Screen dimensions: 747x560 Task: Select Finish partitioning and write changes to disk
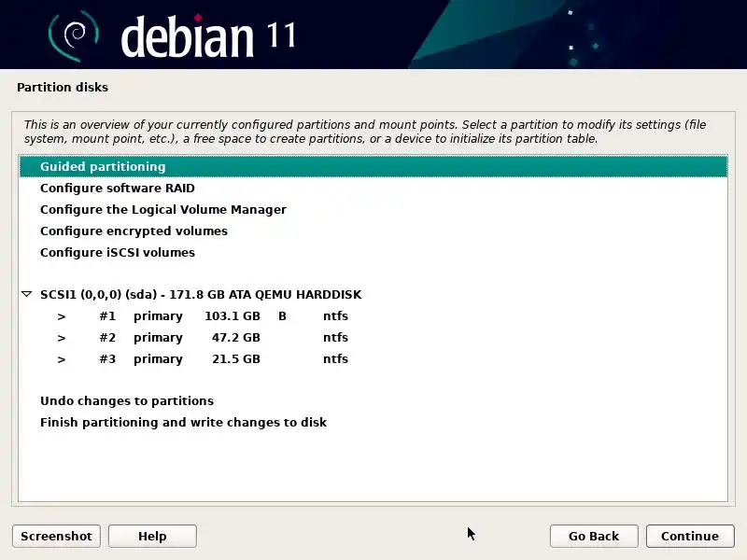click(x=373, y=423)
